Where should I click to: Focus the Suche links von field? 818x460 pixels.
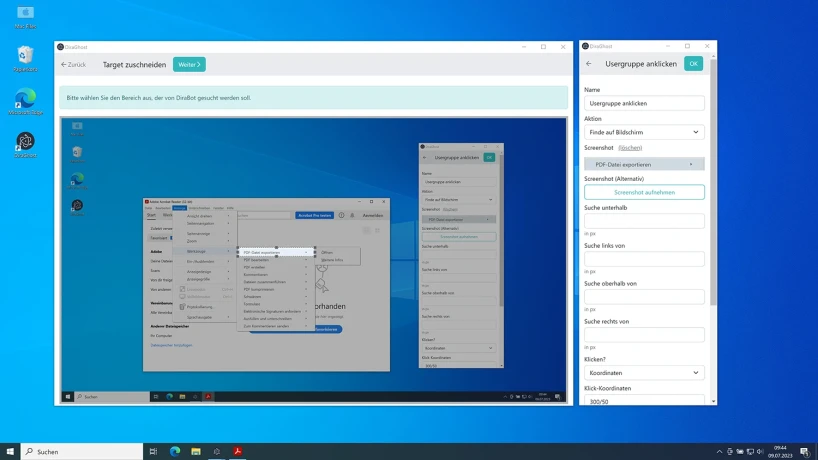pyautogui.click(x=644, y=259)
